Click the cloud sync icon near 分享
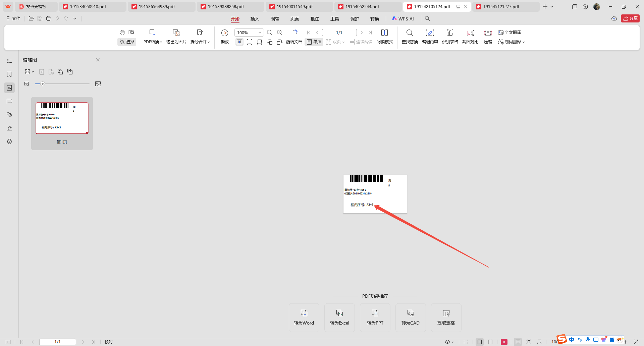 (614, 18)
